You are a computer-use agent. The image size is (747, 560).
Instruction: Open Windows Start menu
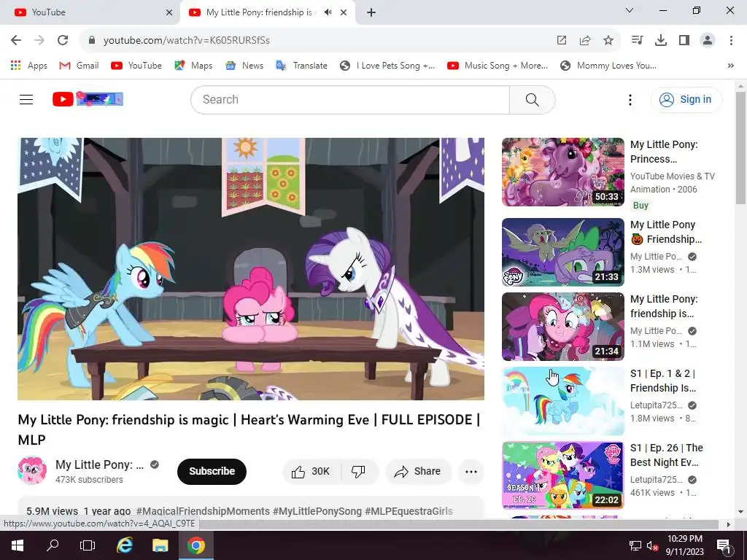(x=18, y=545)
